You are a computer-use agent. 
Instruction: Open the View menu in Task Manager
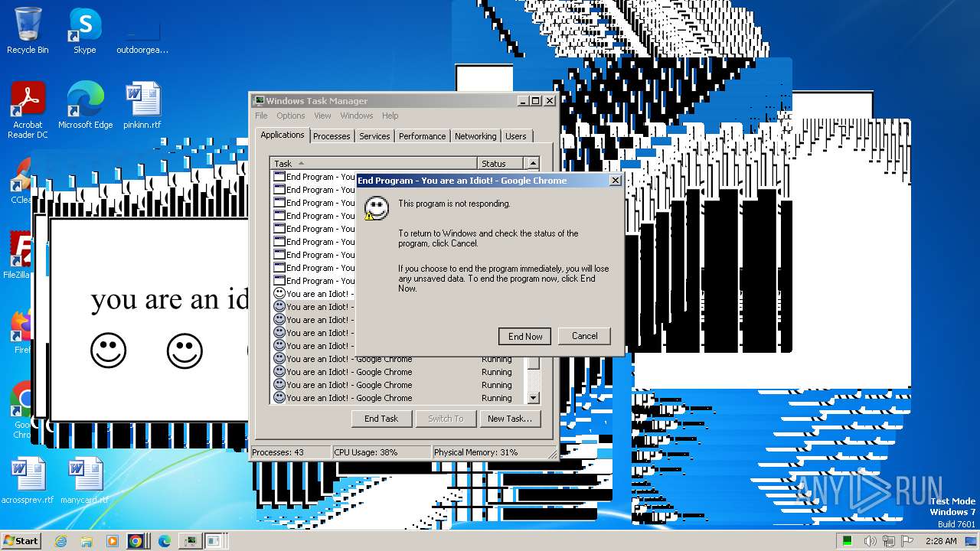(x=322, y=116)
